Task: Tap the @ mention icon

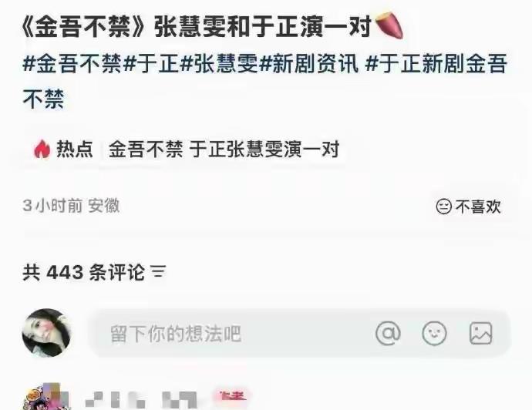Action: [x=388, y=334]
